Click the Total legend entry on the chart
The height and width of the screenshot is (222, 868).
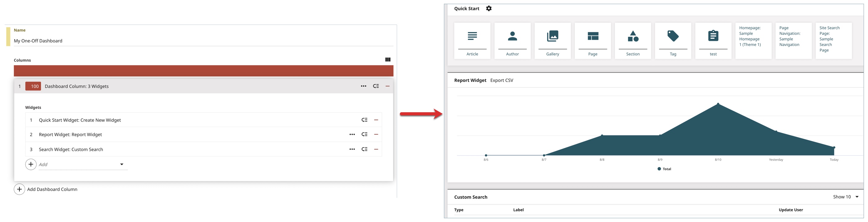point(664,169)
